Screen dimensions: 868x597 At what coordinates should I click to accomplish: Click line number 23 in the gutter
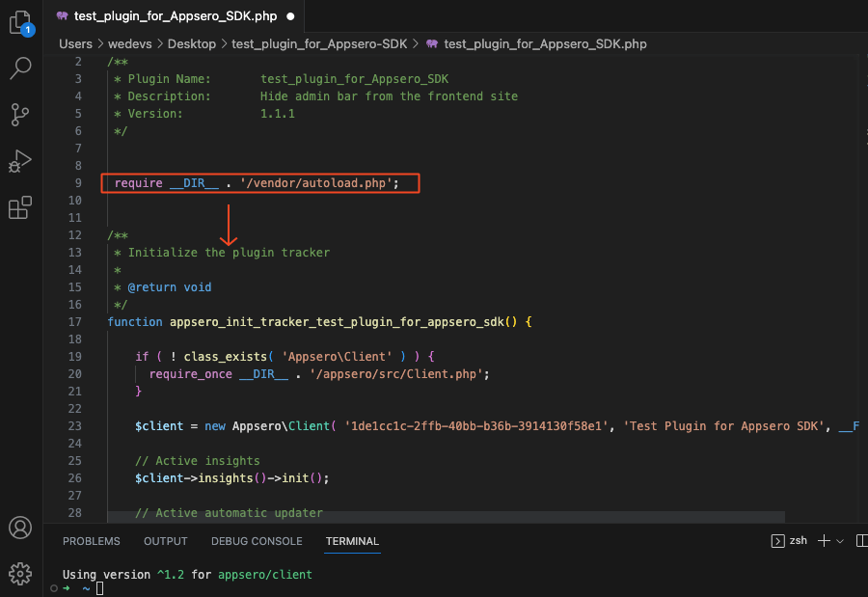74,426
